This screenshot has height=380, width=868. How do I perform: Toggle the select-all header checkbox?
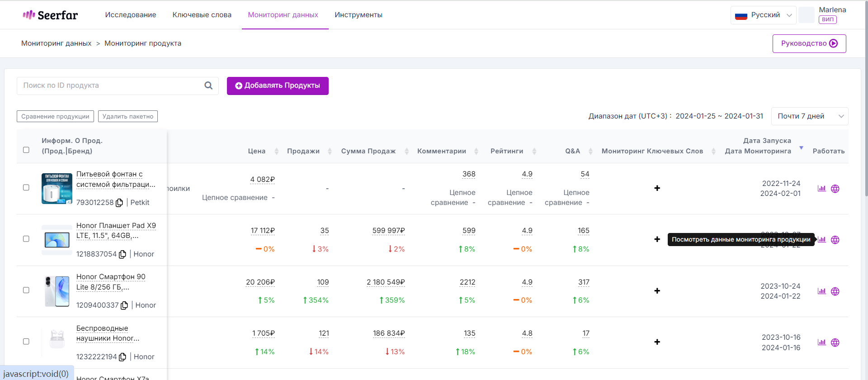26,150
